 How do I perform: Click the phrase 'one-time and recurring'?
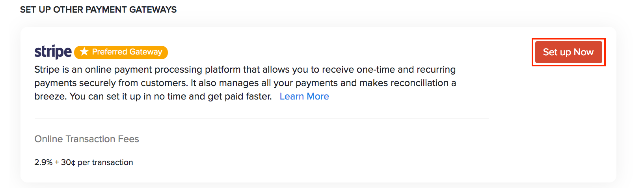[x=406, y=70]
